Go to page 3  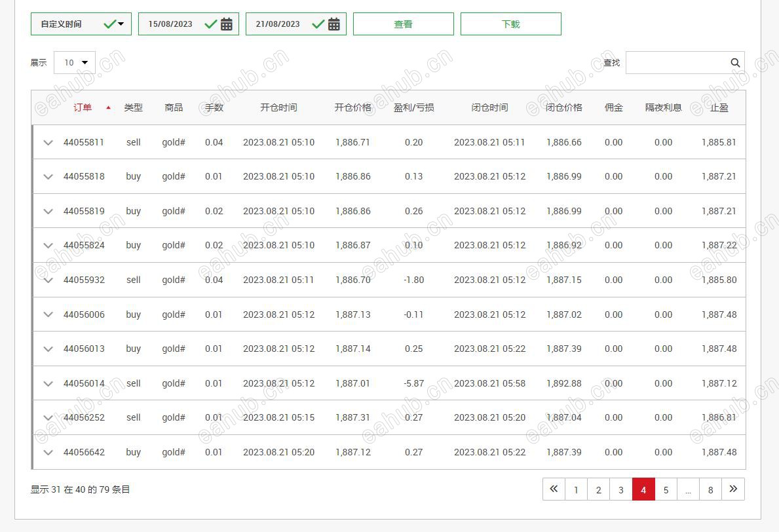click(621, 489)
